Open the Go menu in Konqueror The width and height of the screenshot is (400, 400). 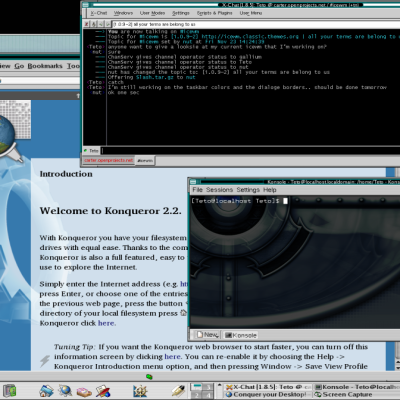[x=19, y=66]
